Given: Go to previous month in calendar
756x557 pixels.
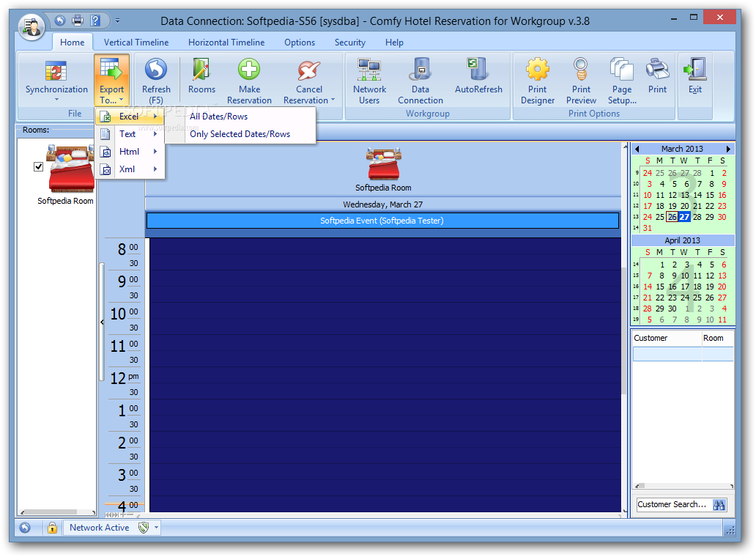Looking at the screenshot, I should pos(637,149).
